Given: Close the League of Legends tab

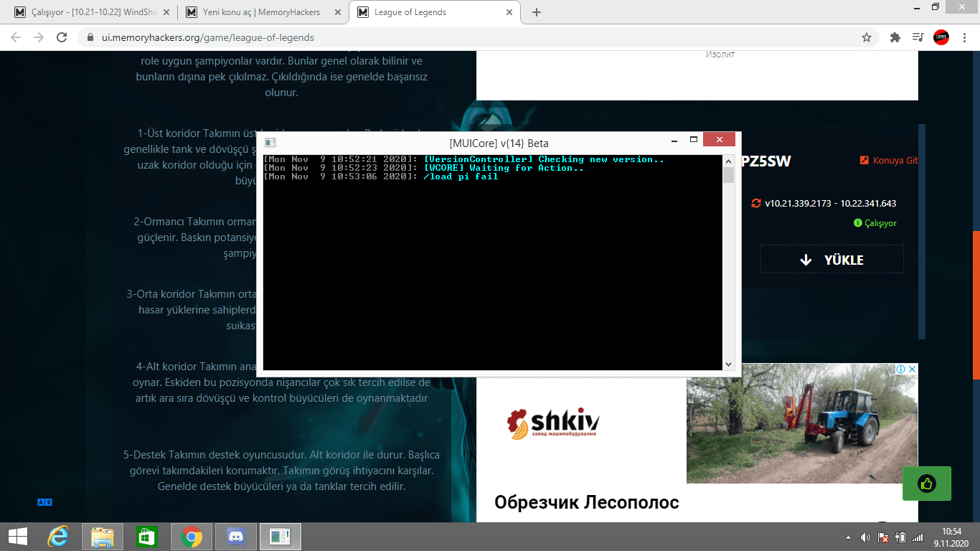Looking at the screenshot, I should click(509, 12).
